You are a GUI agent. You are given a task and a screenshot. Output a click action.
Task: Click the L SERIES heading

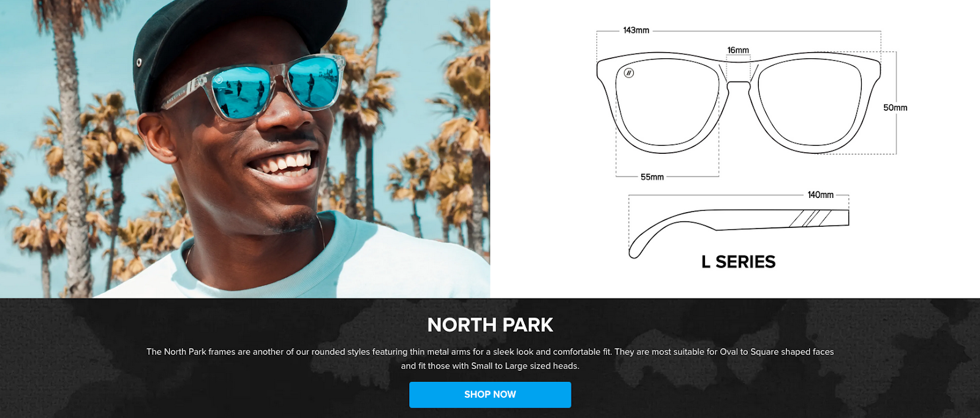click(x=738, y=262)
